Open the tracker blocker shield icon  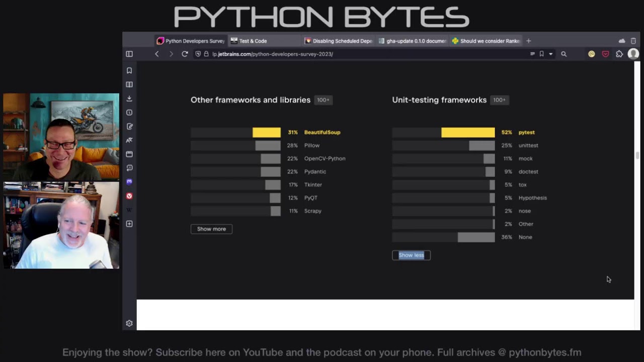click(198, 54)
